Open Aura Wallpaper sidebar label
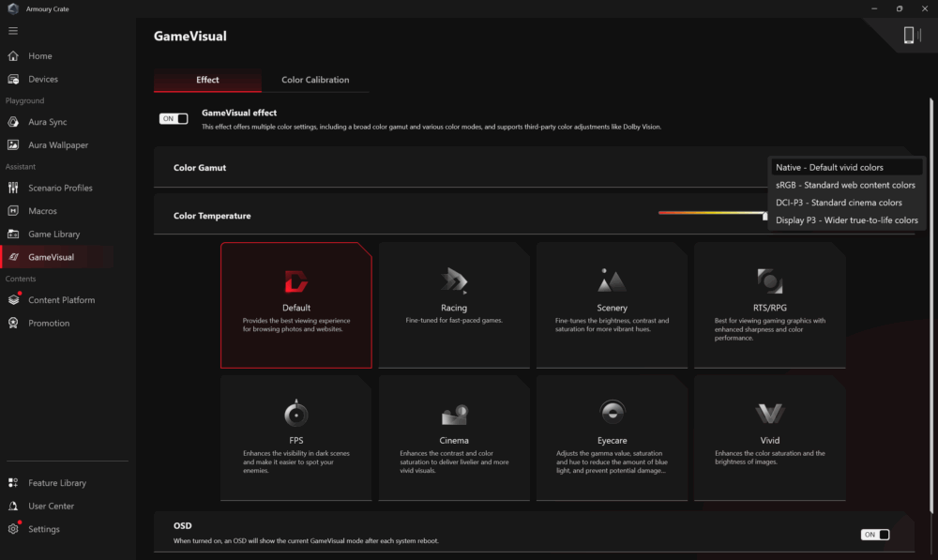 tap(58, 144)
